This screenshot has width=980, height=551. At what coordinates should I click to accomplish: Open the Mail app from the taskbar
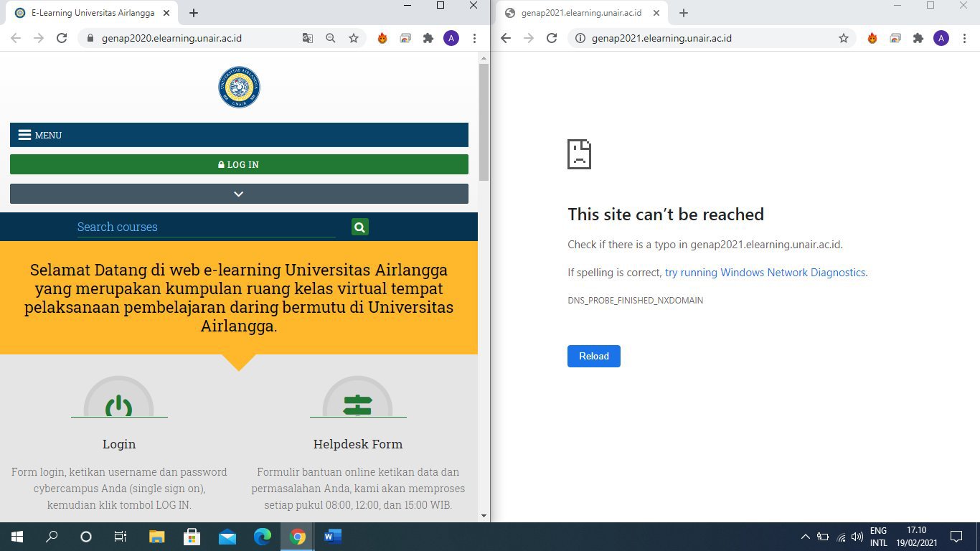tap(227, 537)
